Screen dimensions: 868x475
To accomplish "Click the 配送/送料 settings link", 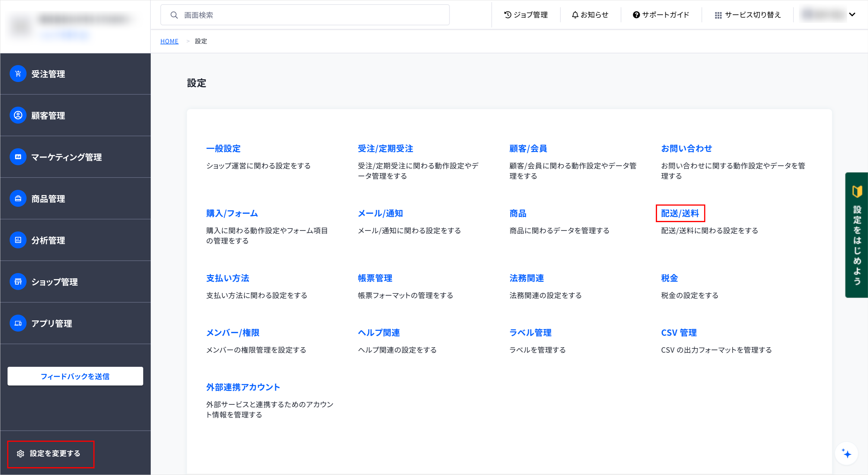I will pyautogui.click(x=680, y=213).
